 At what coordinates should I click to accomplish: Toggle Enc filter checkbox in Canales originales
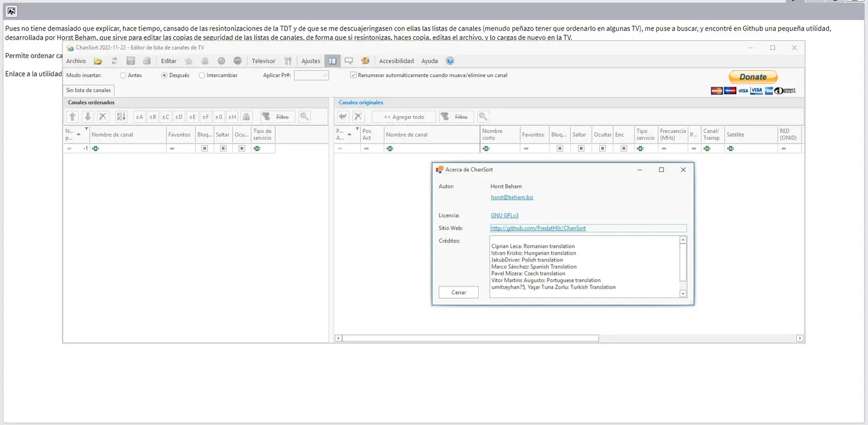(623, 149)
